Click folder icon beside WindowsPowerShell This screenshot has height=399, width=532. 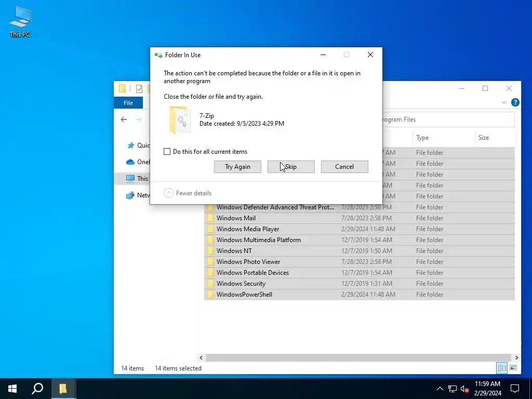pyautogui.click(x=210, y=294)
